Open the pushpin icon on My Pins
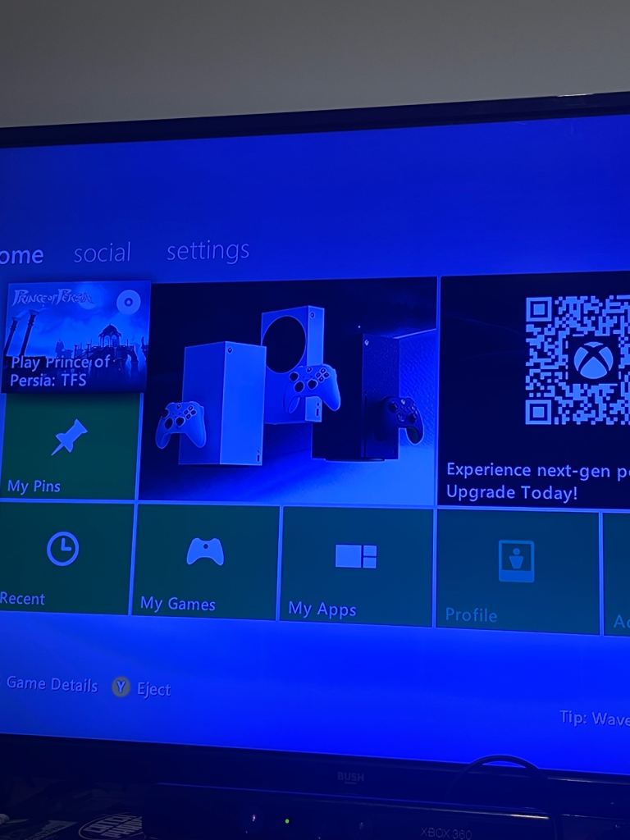 tap(69, 436)
